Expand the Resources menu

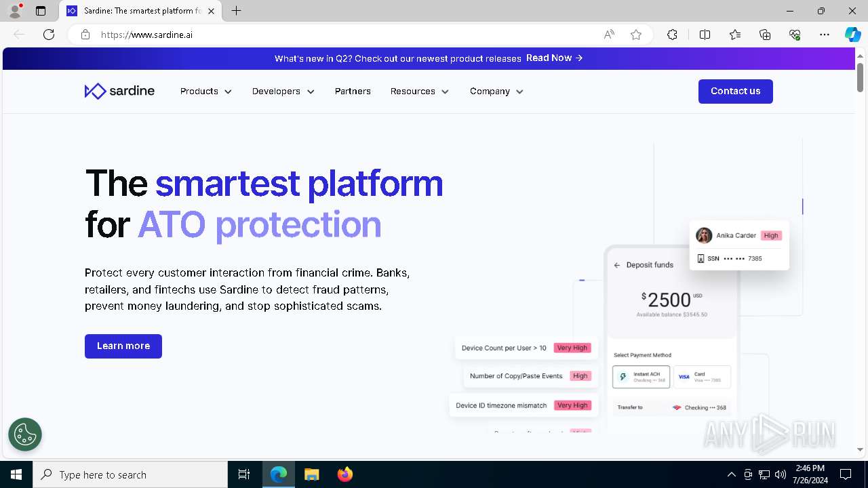tap(419, 91)
